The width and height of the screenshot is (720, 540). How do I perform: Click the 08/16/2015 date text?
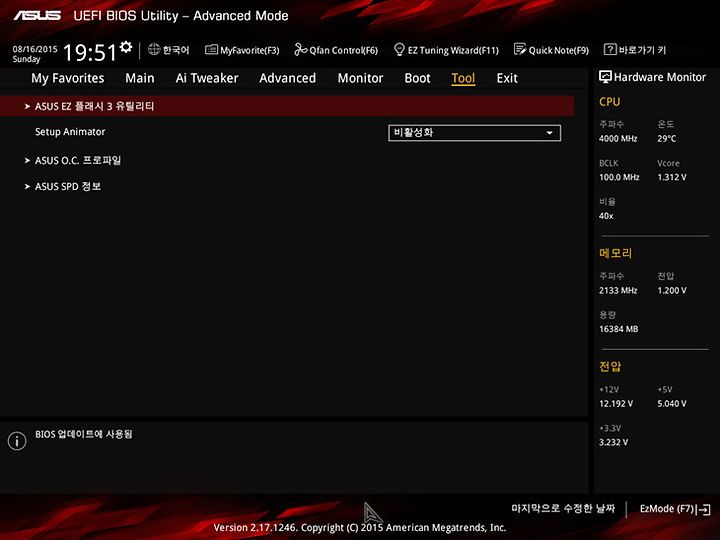pyautogui.click(x=35, y=49)
